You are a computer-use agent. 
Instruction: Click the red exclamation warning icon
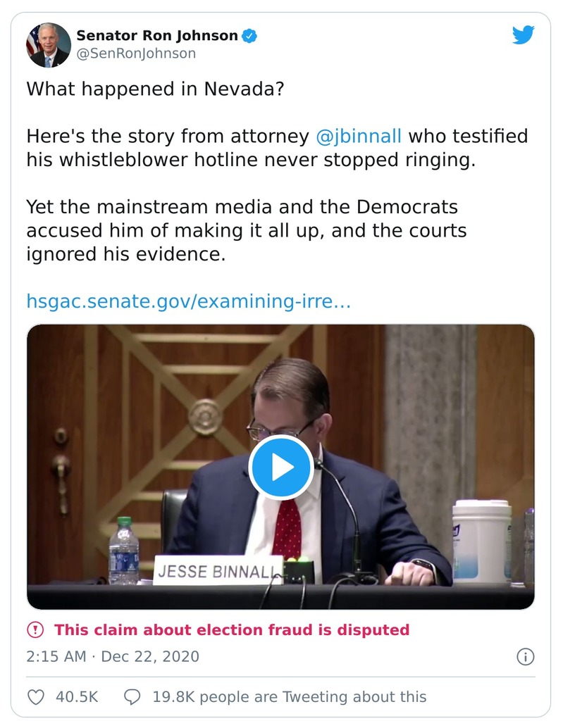35,629
